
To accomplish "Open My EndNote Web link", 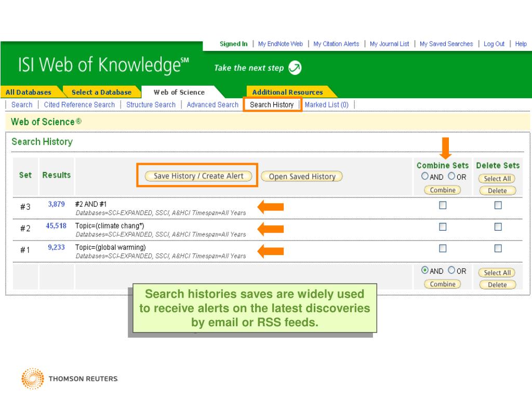I will [x=280, y=44].
